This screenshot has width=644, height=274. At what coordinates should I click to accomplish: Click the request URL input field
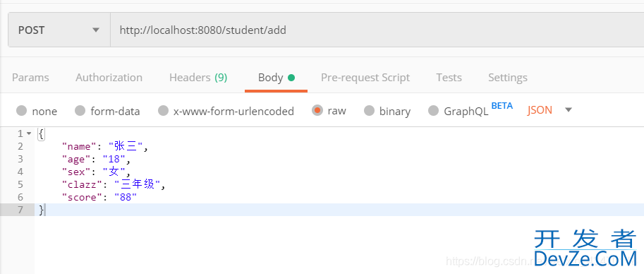[377, 30]
